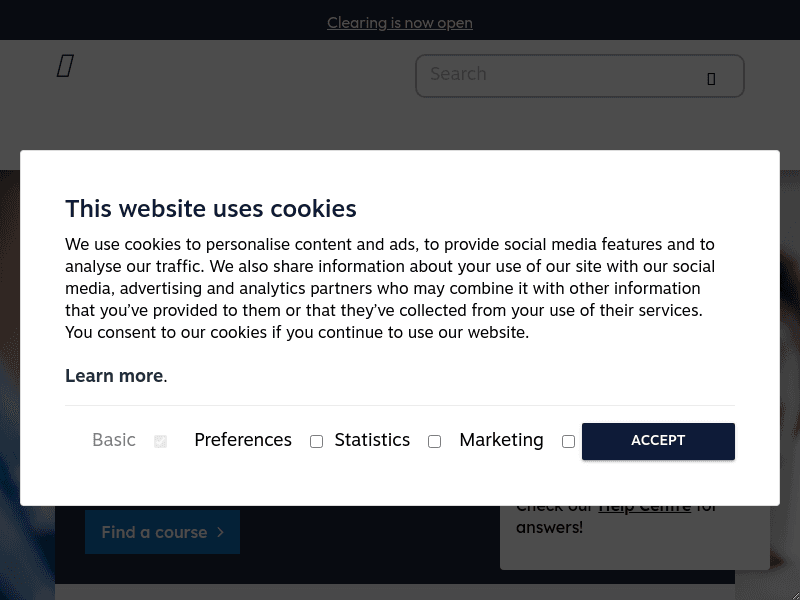Open the Find a course button
The height and width of the screenshot is (600, 800).
click(162, 532)
